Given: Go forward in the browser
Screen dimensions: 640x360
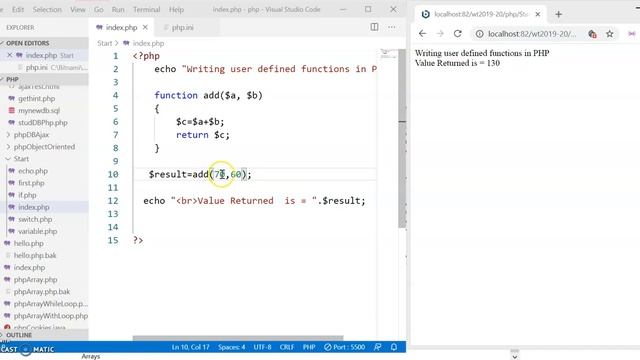Looking at the screenshot, I should (x=440, y=34).
